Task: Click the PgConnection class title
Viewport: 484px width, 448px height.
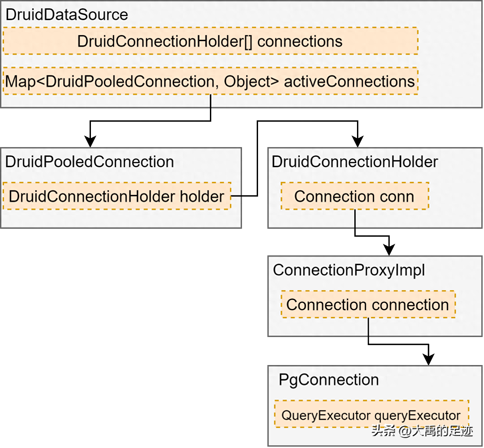Action: pyautogui.click(x=329, y=380)
